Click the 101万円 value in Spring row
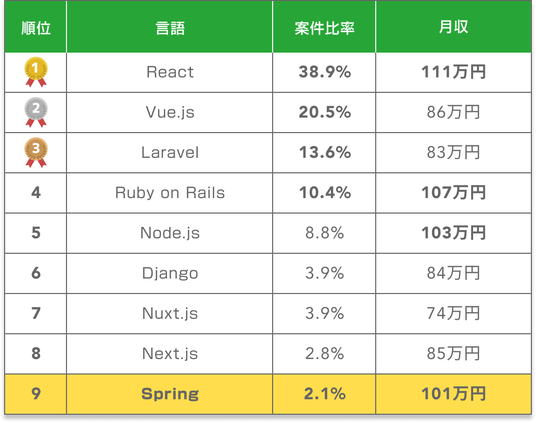 (454, 394)
